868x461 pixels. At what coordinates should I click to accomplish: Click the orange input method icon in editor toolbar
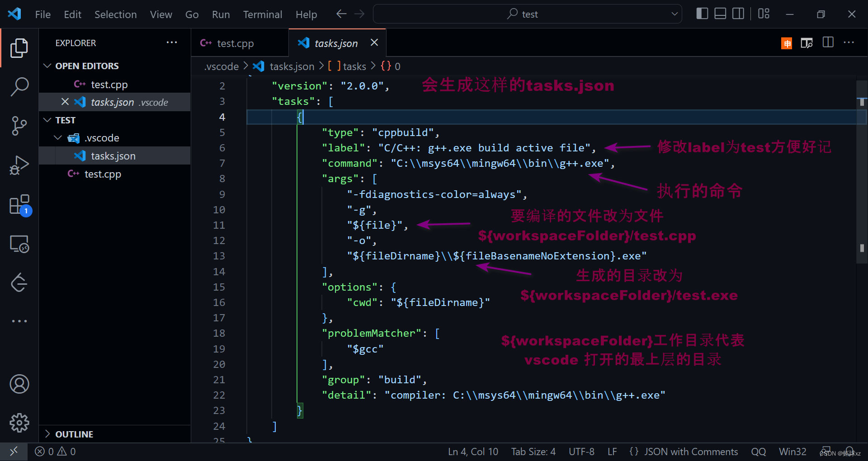pyautogui.click(x=787, y=43)
